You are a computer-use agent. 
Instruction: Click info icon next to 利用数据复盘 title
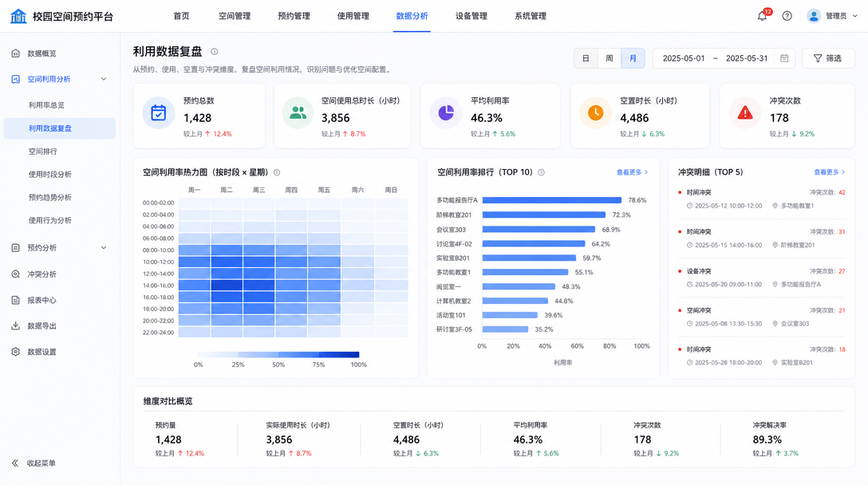[x=215, y=52]
